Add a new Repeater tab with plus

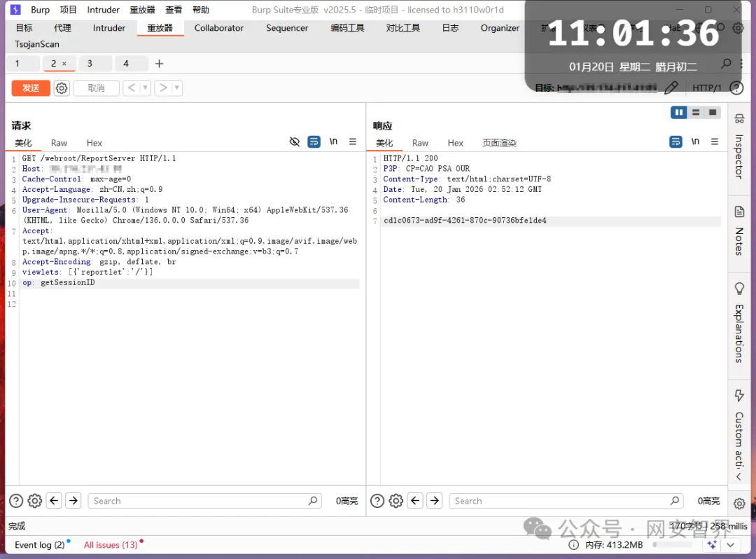pyautogui.click(x=159, y=64)
